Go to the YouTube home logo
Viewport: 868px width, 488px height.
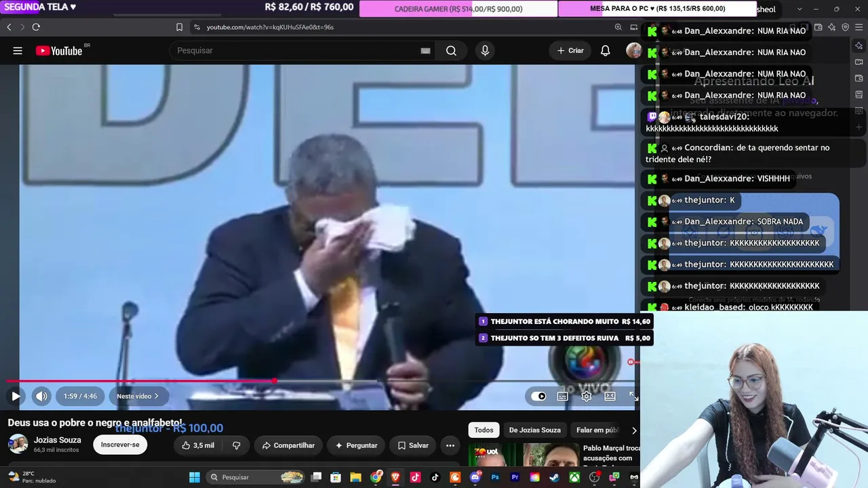click(x=59, y=51)
